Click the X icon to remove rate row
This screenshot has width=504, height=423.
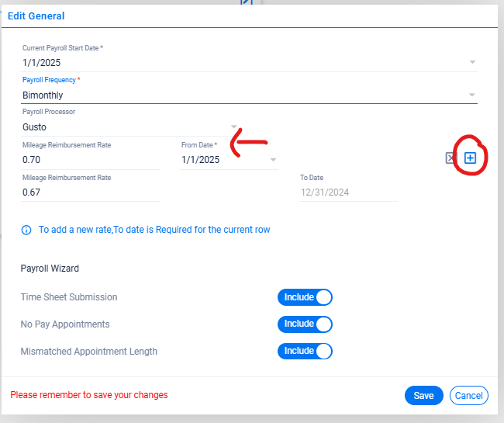(450, 158)
